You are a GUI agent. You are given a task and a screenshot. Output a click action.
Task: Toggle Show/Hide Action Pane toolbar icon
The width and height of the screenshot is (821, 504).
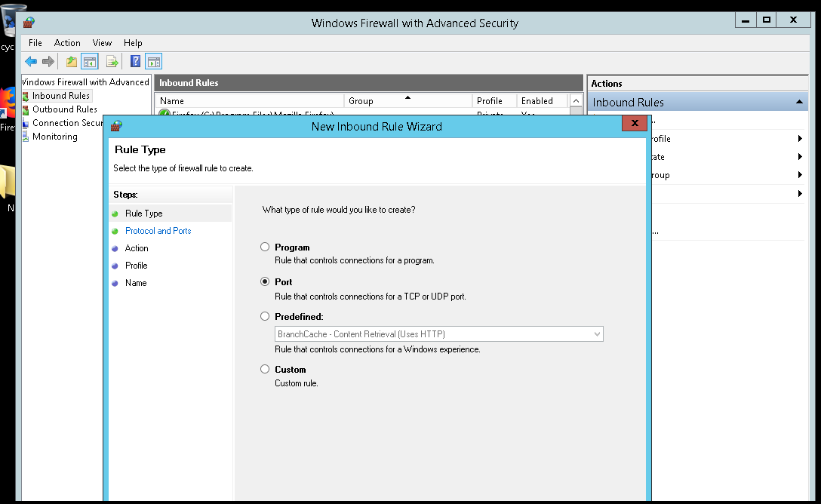coord(154,62)
